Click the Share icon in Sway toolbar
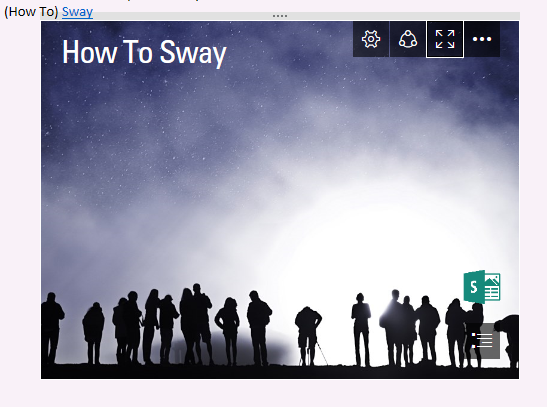This screenshot has height=407, width=547. point(407,39)
